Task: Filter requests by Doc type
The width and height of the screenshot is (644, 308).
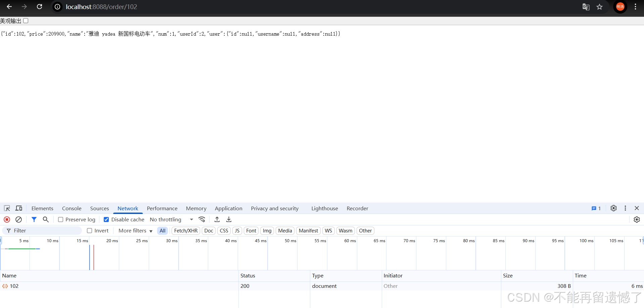Action: (209, 230)
